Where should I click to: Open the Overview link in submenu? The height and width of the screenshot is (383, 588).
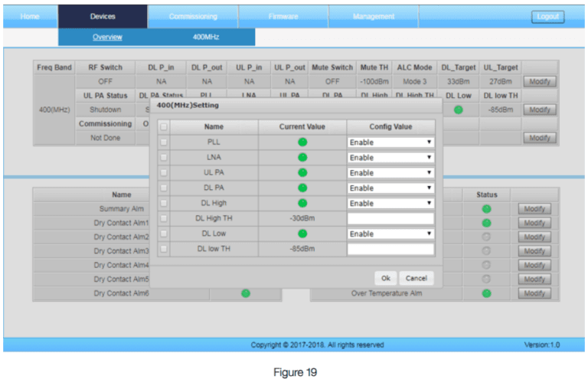[x=107, y=37]
